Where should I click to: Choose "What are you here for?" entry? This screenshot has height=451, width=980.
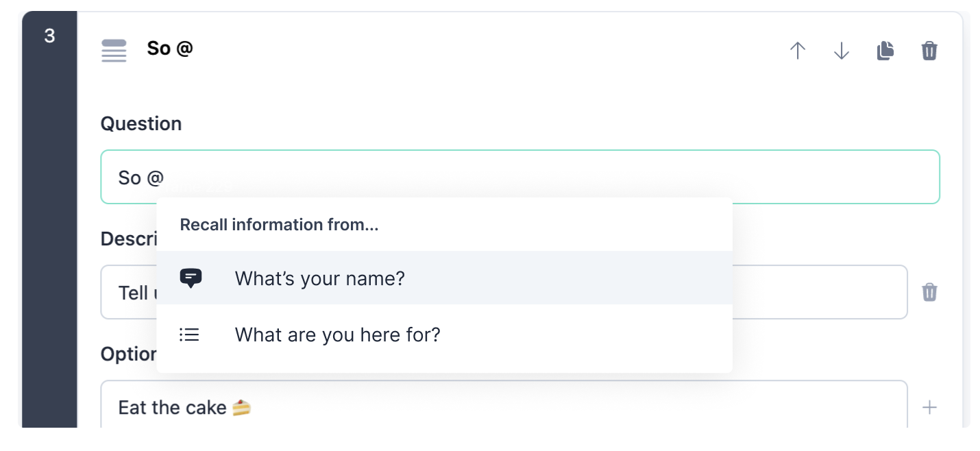[x=444, y=334]
